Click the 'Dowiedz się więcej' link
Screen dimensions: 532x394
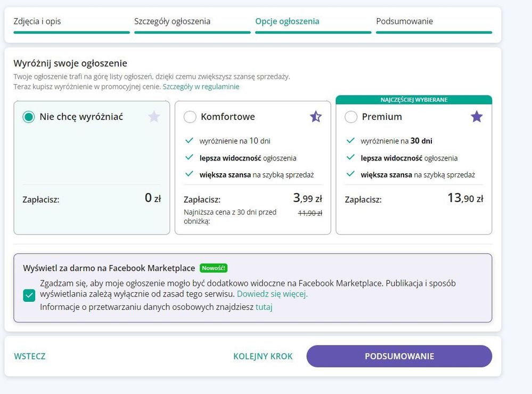pos(272,294)
